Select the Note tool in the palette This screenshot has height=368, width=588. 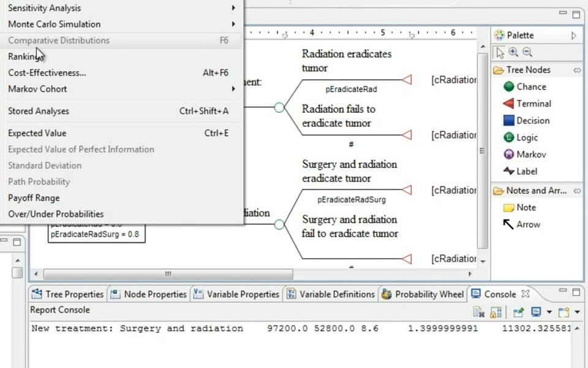(x=523, y=207)
